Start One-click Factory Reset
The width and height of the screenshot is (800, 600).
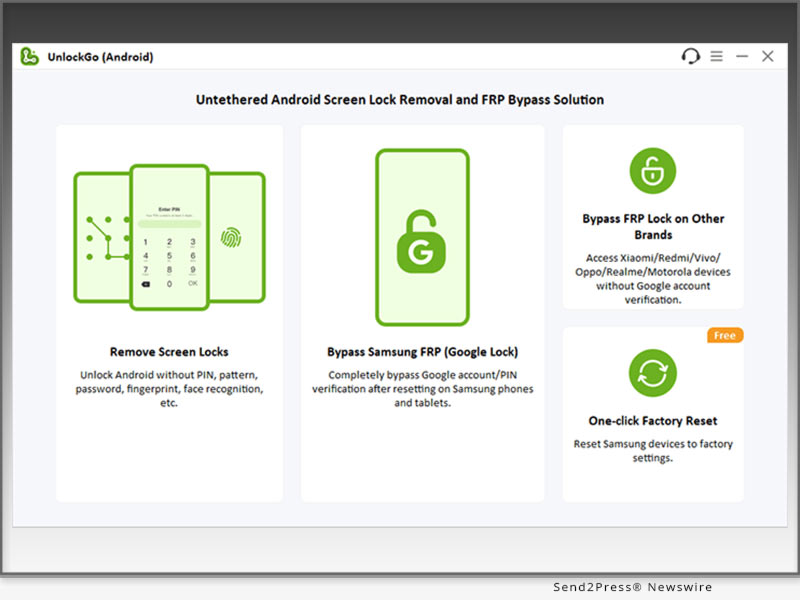[653, 421]
